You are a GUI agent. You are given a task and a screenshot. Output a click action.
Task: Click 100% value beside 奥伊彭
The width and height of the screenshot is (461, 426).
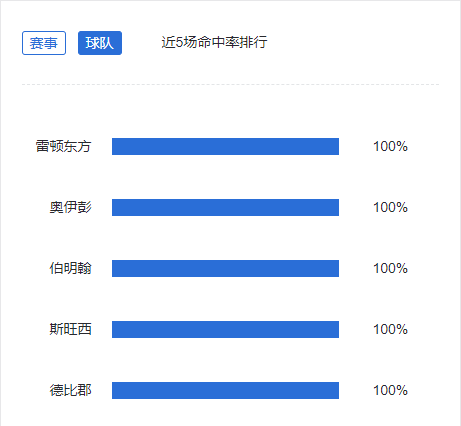(390, 207)
